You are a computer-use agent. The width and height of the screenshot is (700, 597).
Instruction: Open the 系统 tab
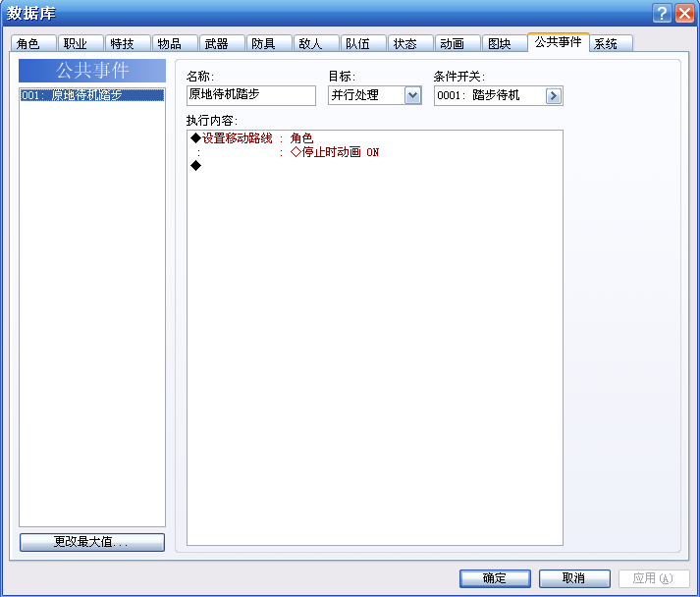[612, 44]
